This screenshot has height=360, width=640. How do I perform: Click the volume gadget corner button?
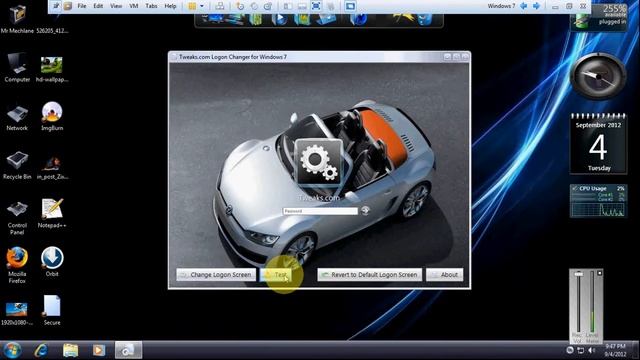coord(599,273)
